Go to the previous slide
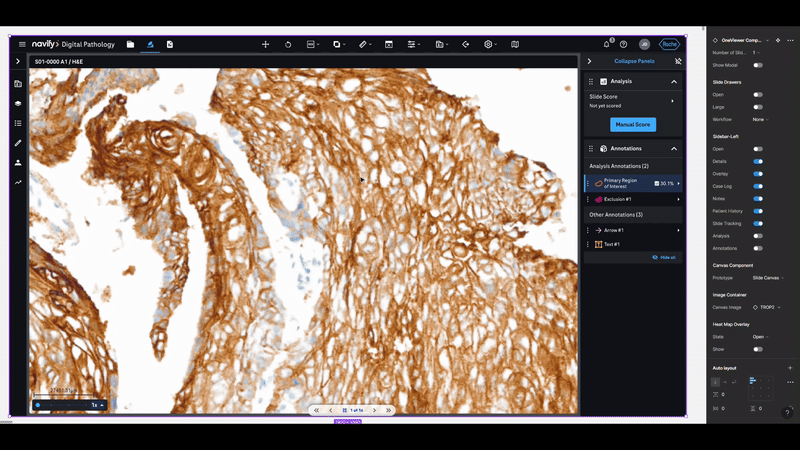The width and height of the screenshot is (800, 450). [x=331, y=410]
